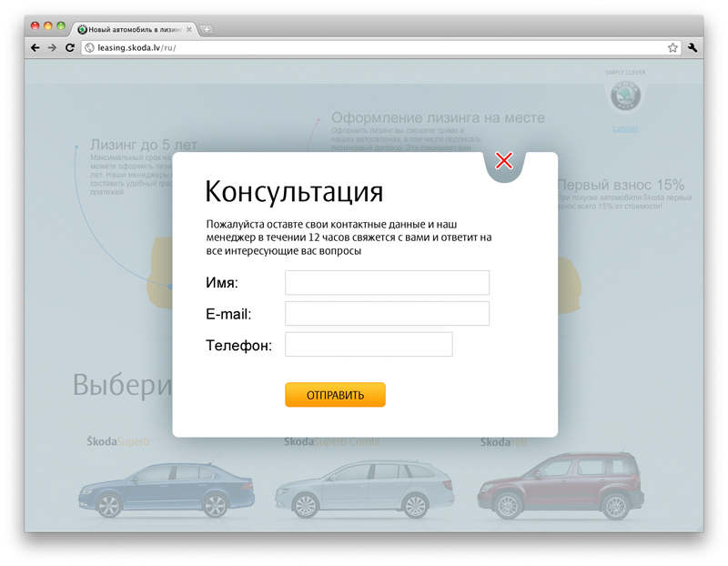Click the Первый взнос 15% heading
This screenshot has height=566, width=728.
(x=621, y=185)
